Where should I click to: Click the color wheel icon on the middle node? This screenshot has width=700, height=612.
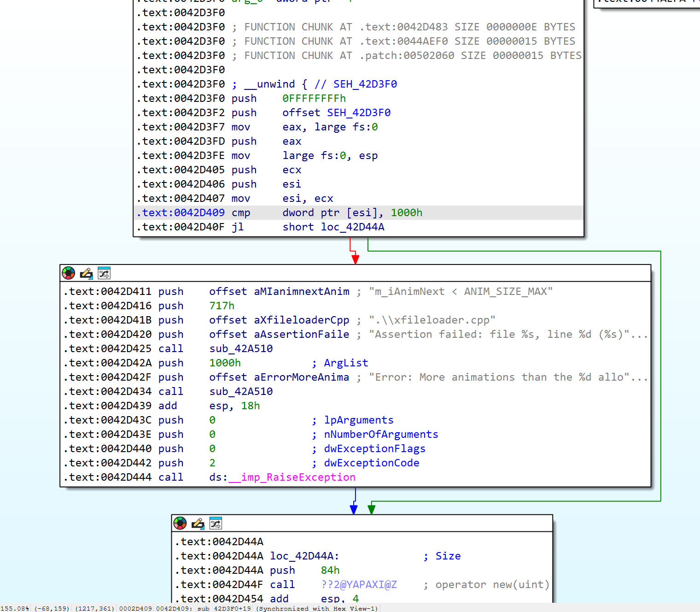click(x=69, y=273)
